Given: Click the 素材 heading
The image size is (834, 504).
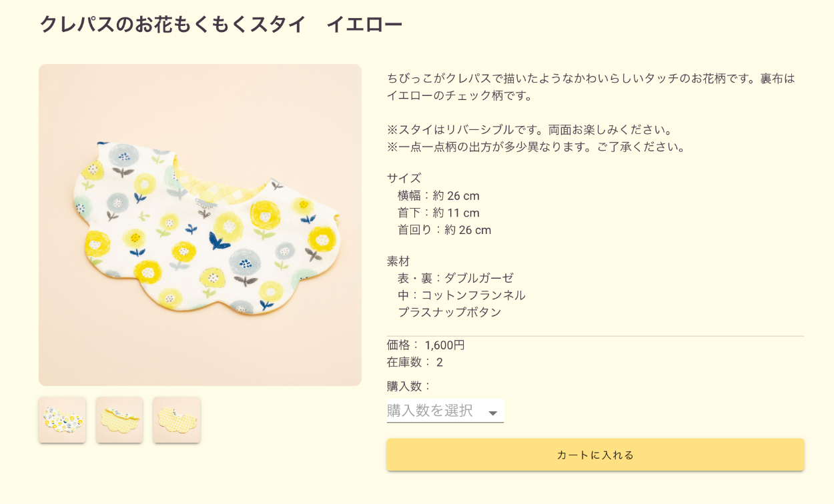Looking at the screenshot, I should (x=398, y=261).
